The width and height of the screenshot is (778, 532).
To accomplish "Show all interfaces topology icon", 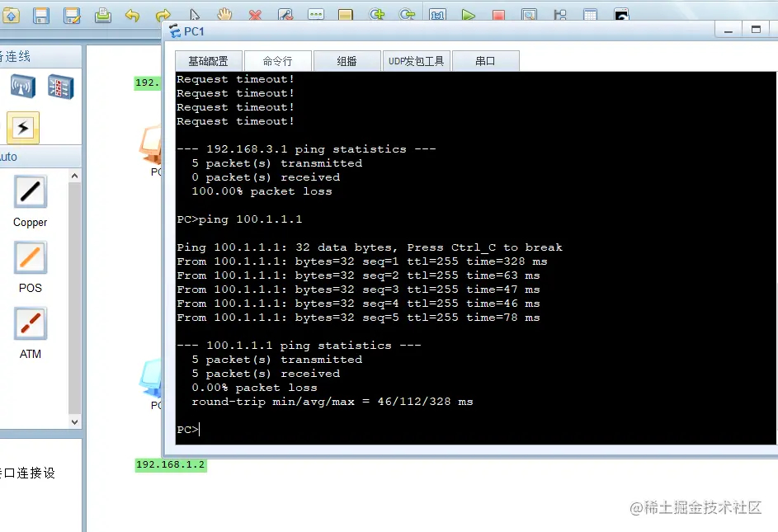I will (x=560, y=15).
